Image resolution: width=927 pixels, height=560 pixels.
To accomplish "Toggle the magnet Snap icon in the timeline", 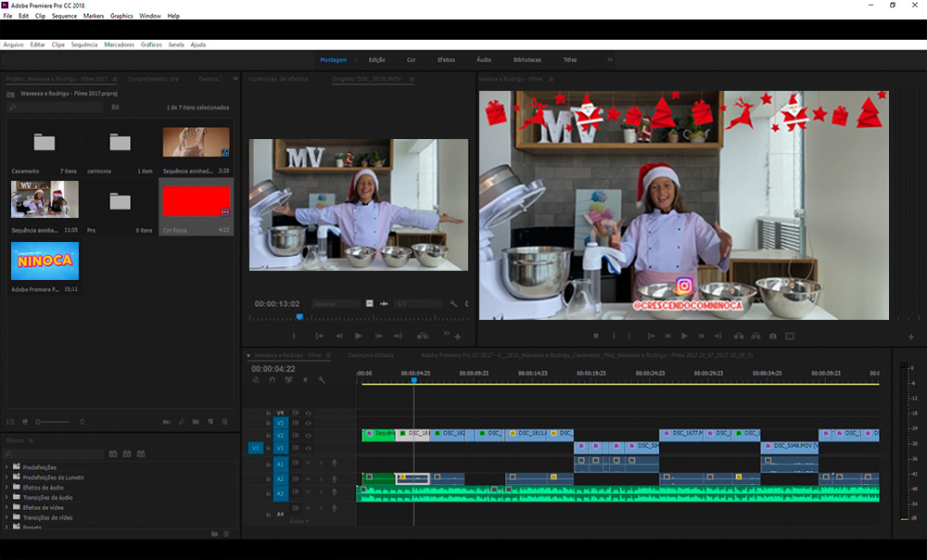I will pyautogui.click(x=272, y=380).
